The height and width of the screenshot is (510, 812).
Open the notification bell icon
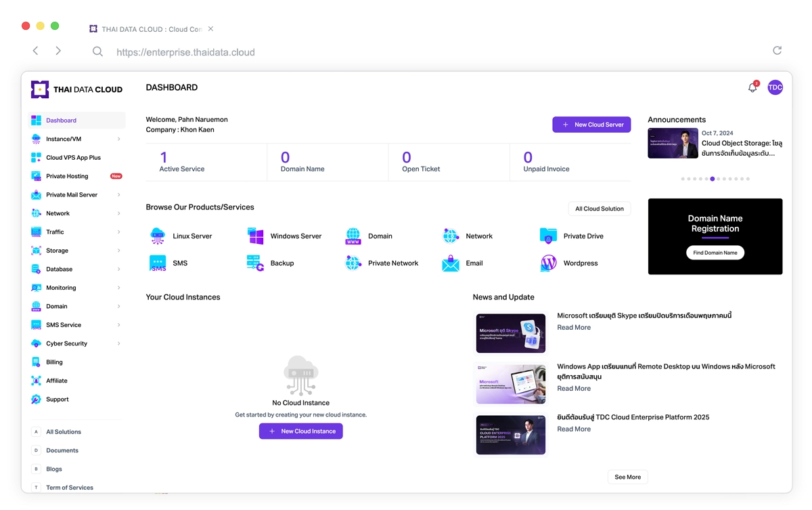(752, 88)
